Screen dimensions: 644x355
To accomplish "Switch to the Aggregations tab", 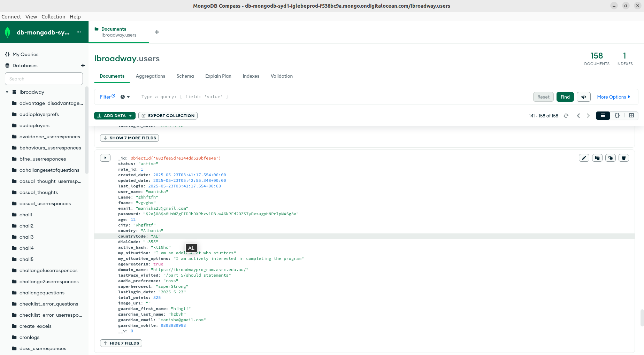I will 151,76.
